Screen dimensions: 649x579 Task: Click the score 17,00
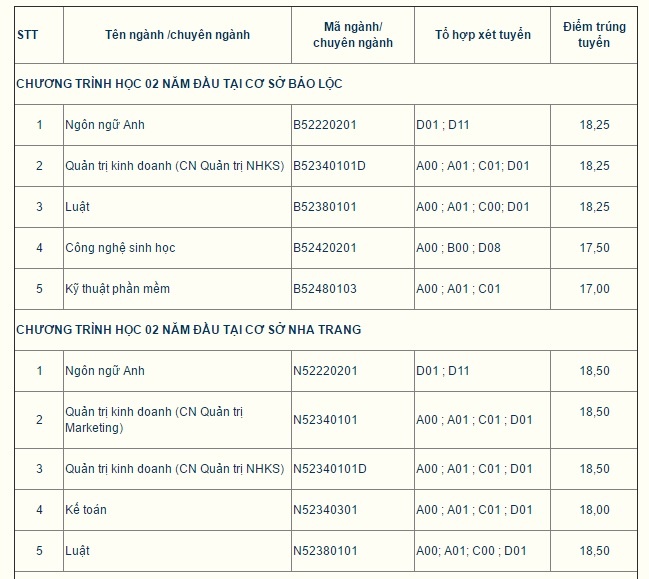pos(594,289)
